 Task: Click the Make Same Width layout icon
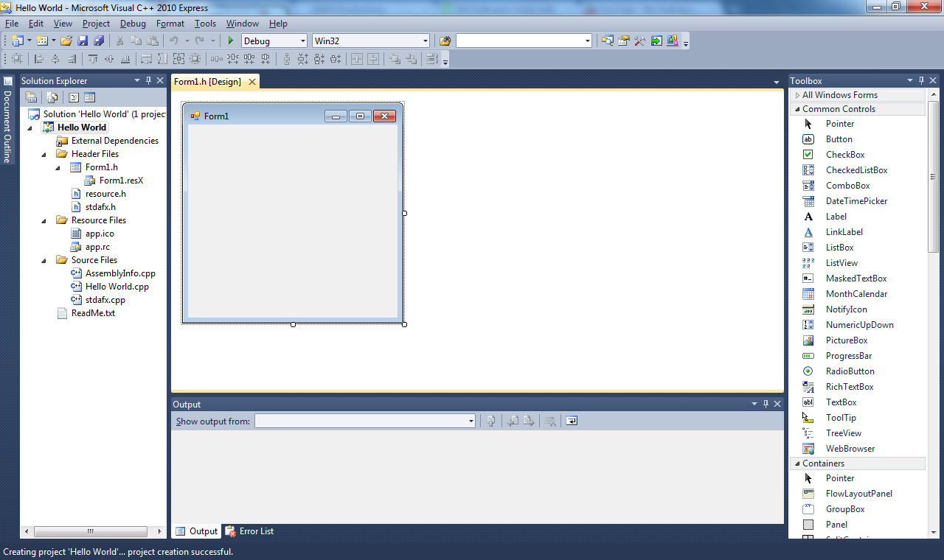146,59
